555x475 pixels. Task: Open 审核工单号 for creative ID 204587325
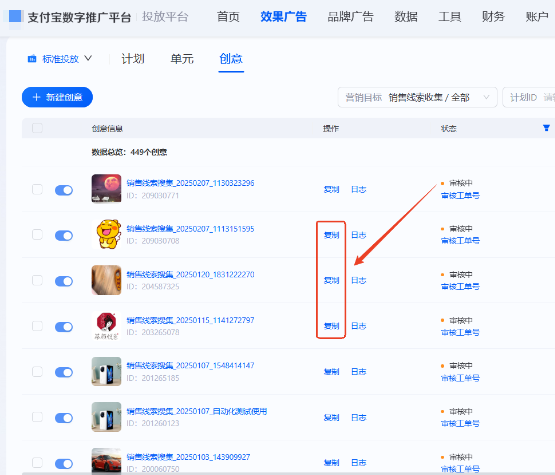click(x=460, y=286)
